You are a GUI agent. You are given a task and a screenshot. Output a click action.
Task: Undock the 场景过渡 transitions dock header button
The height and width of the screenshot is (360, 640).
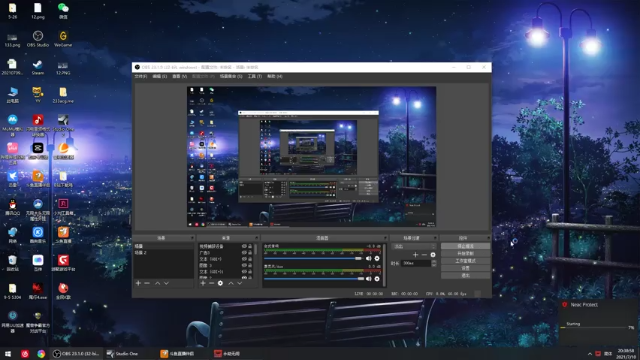(435, 238)
